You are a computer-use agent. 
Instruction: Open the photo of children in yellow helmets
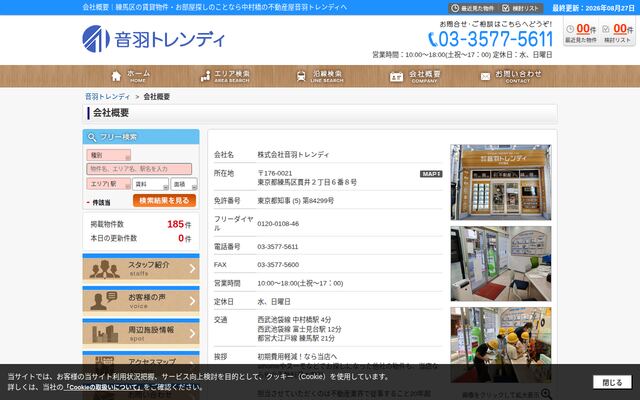[501, 345]
